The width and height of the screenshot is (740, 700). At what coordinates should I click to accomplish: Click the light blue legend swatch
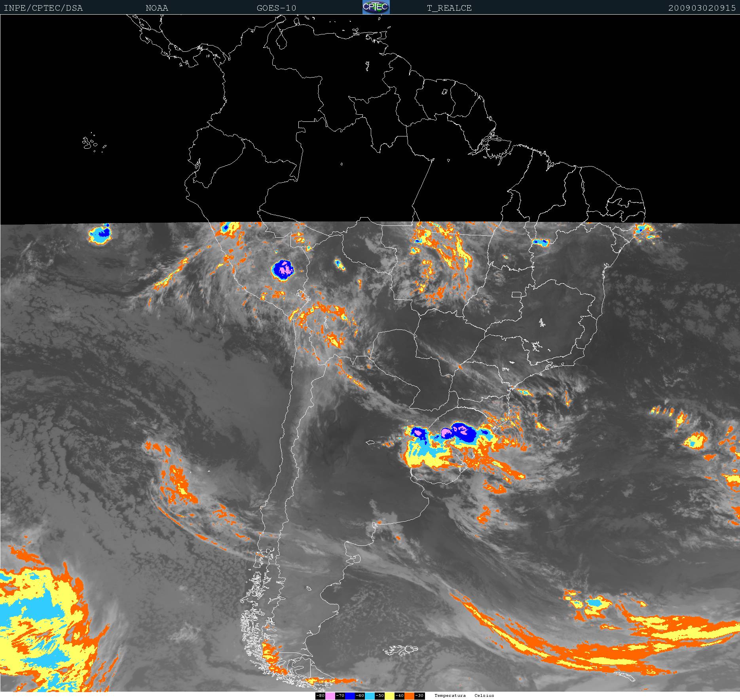point(370,696)
